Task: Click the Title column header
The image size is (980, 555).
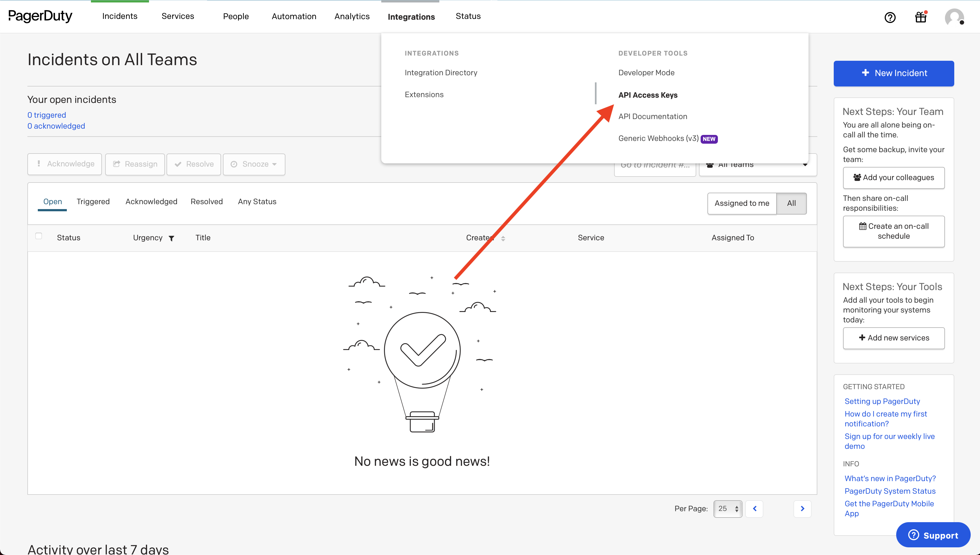Action: 203,238
